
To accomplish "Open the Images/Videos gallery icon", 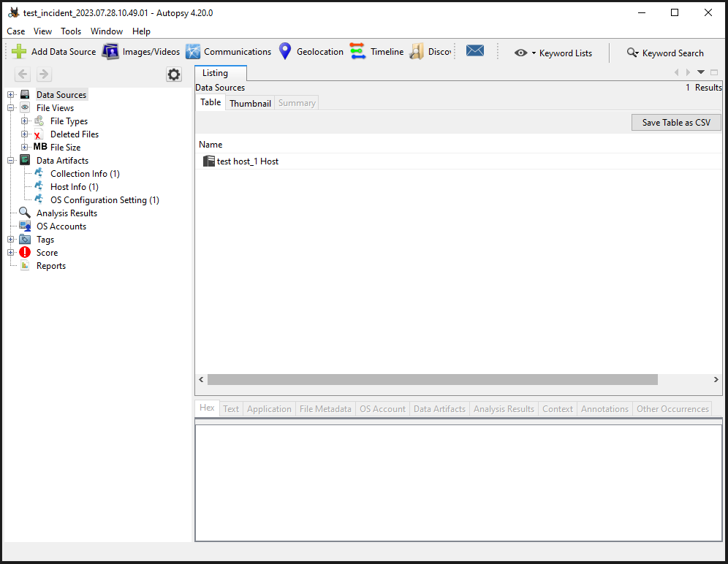I will pyautogui.click(x=110, y=52).
